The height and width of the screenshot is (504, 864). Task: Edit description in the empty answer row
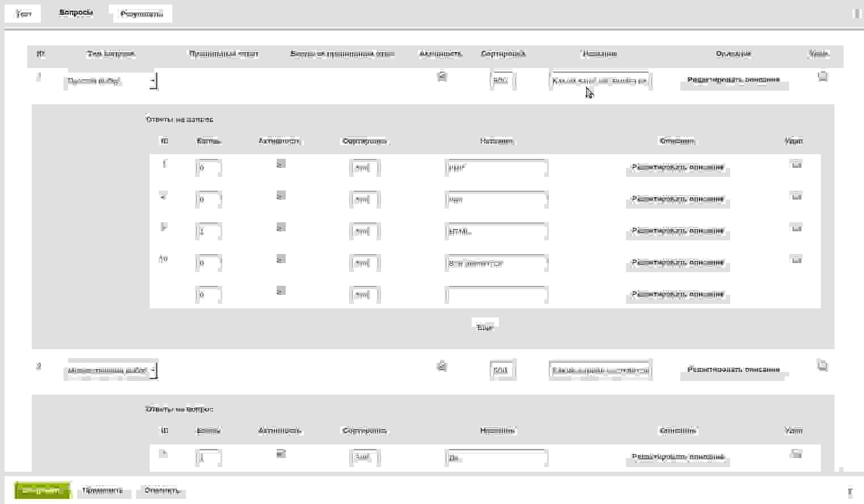[x=678, y=294]
